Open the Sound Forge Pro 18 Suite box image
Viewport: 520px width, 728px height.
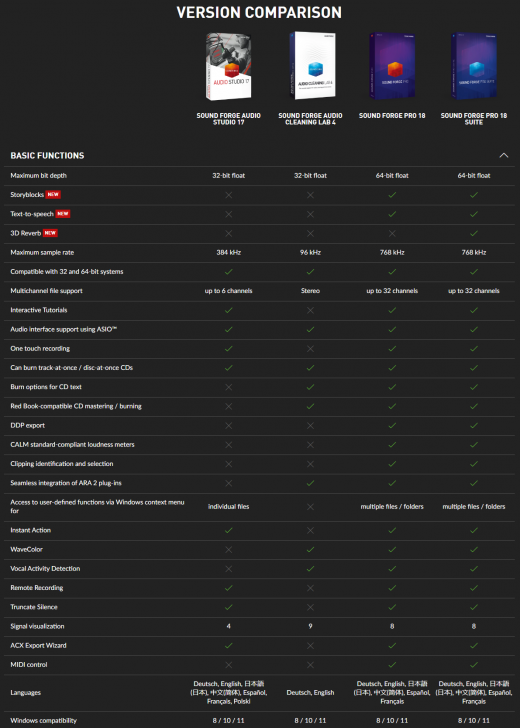474,65
